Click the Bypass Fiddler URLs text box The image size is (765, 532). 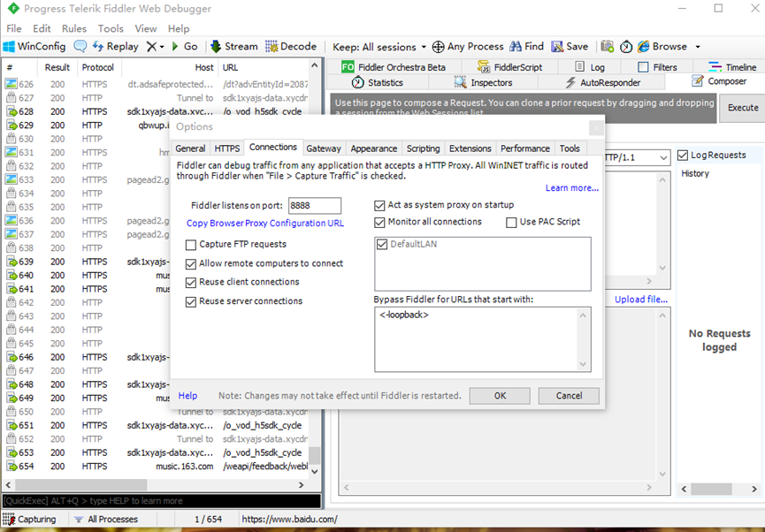[x=483, y=338]
